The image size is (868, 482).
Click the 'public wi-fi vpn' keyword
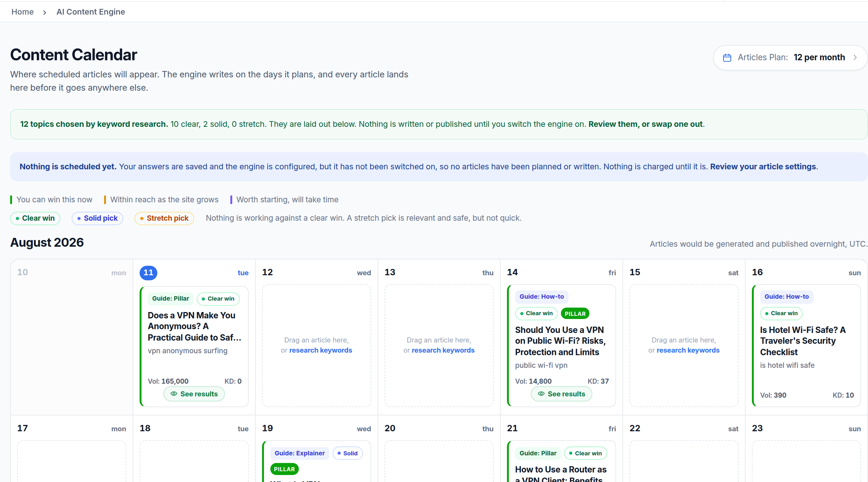(541, 365)
